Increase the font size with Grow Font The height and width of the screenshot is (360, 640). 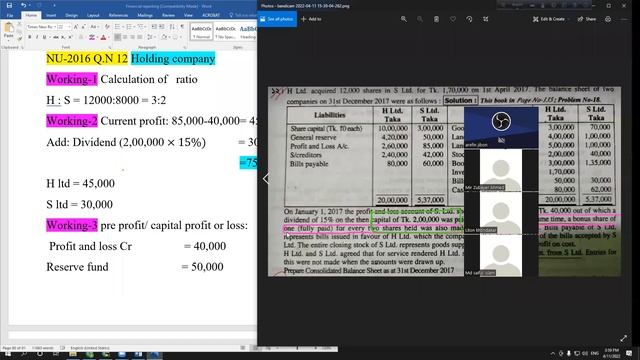point(76,27)
